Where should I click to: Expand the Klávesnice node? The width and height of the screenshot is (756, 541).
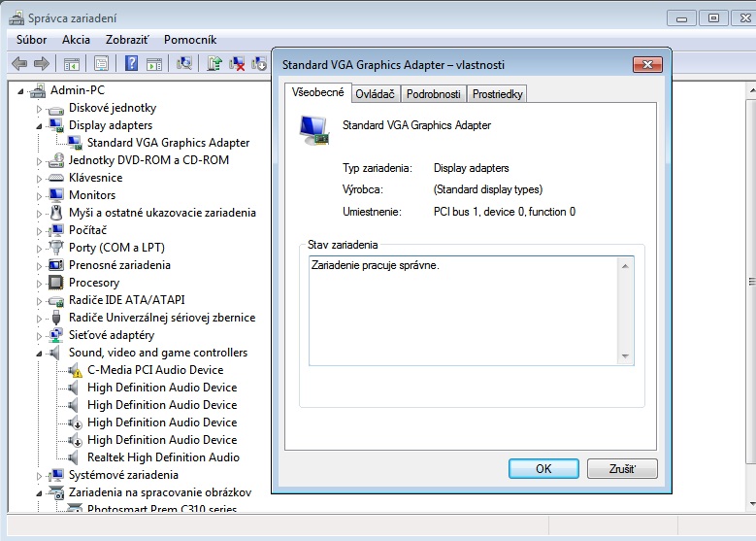click(x=39, y=179)
